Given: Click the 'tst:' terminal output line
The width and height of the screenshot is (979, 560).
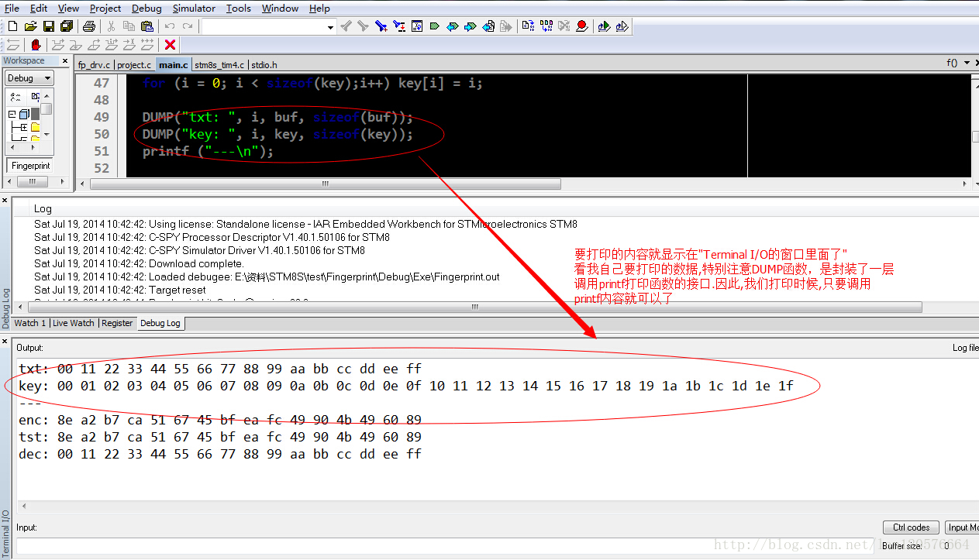Looking at the screenshot, I should click(220, 437).
